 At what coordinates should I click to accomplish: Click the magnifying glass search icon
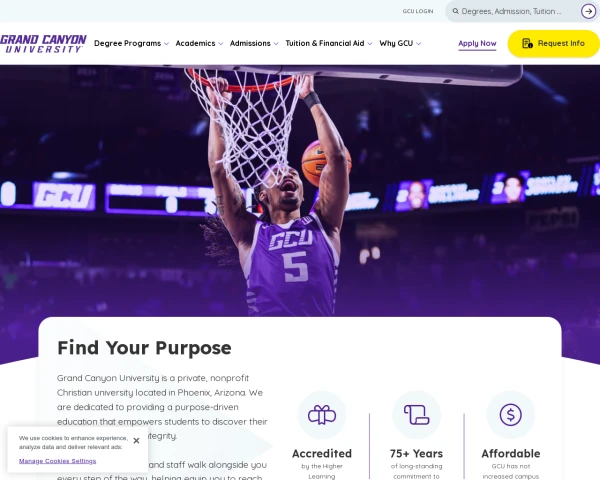pyautogui.click(x=456, y=11)
